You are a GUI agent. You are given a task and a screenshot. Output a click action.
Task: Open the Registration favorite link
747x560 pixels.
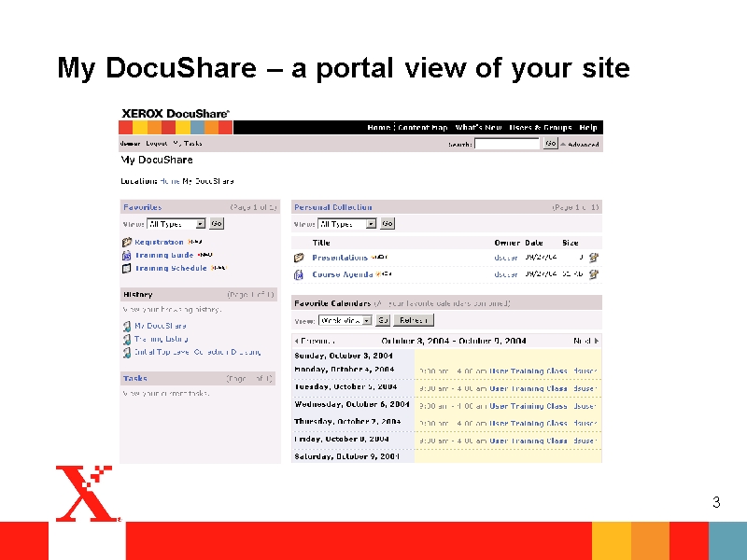[159, 242]
